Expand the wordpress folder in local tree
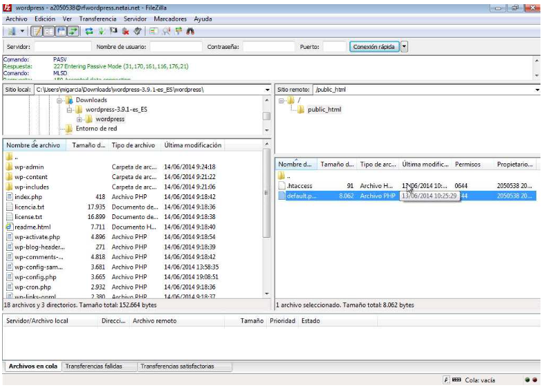 click(79, 119)
